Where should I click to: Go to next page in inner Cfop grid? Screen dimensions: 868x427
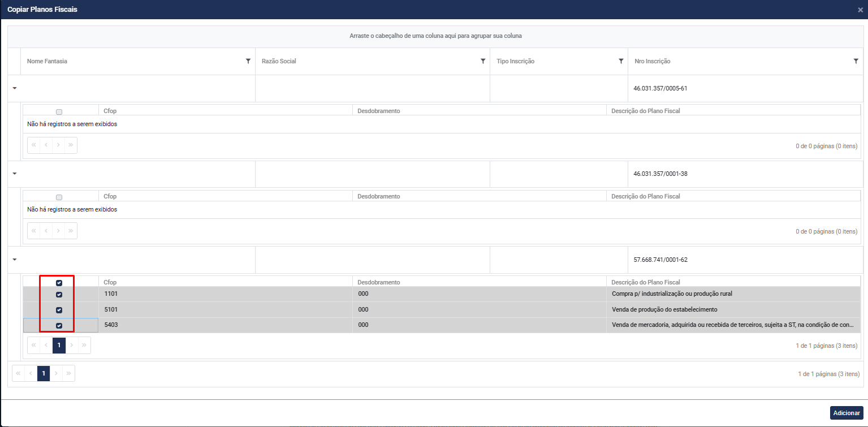[x=72, y=345]
